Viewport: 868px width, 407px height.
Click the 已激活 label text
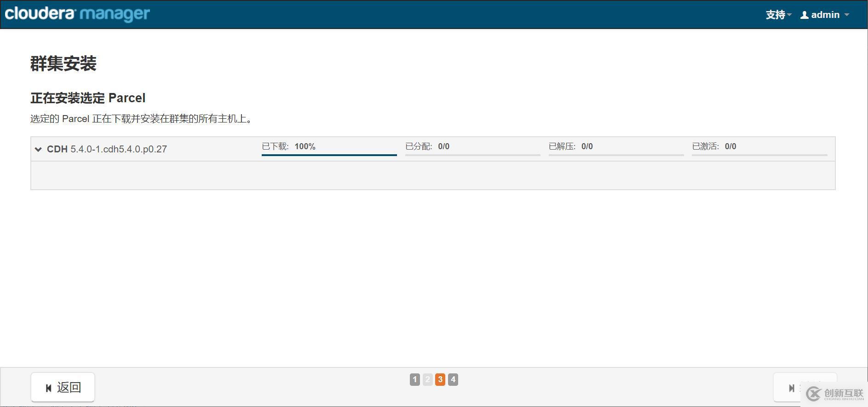[x=706, y=146]
